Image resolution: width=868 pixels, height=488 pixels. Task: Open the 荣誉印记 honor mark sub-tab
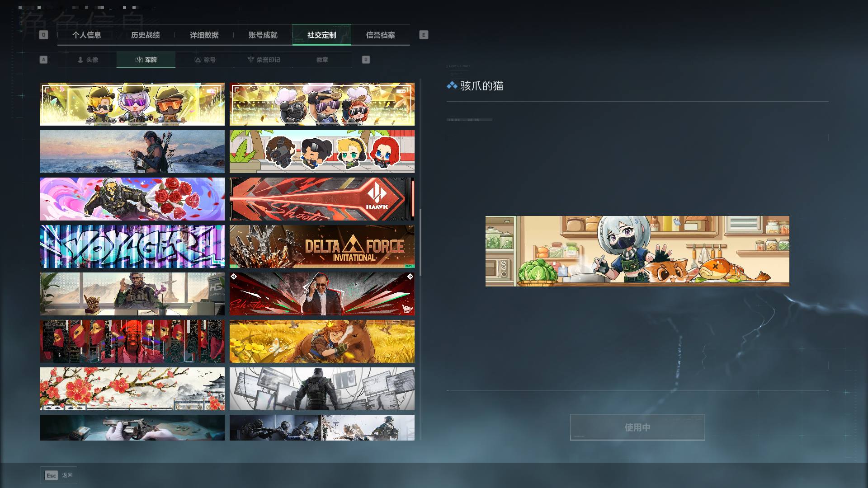[264, 60]
